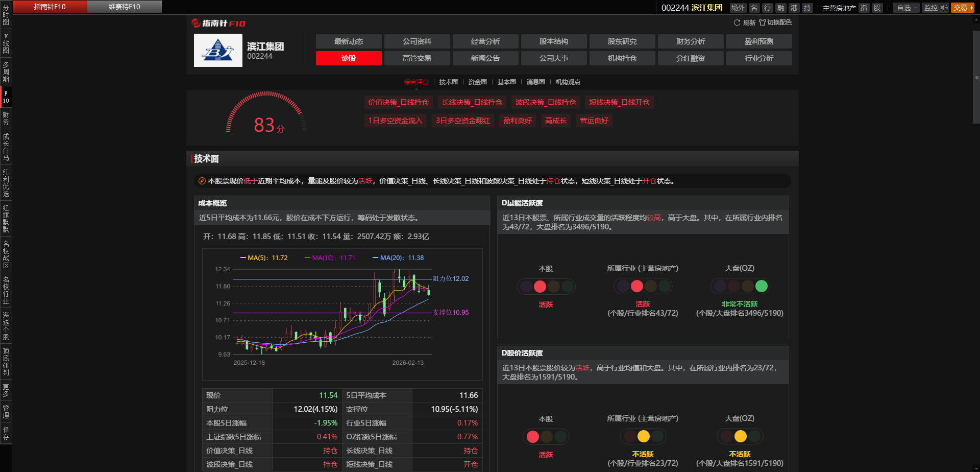The image size is (980, 472).
Task: Switch to the 维赛特F10 tab
Action: click(125, 7)
